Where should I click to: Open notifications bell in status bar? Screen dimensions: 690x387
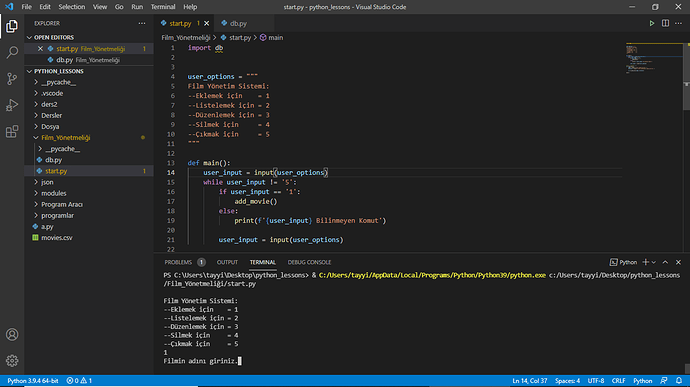pos(679,380)
